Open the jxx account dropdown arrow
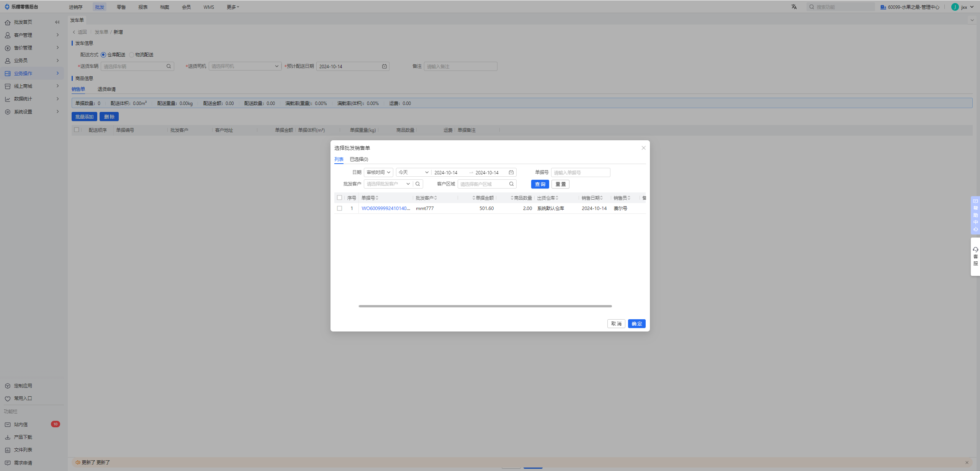Viewport: 980px width, 471px height. [x=972, y=7]
